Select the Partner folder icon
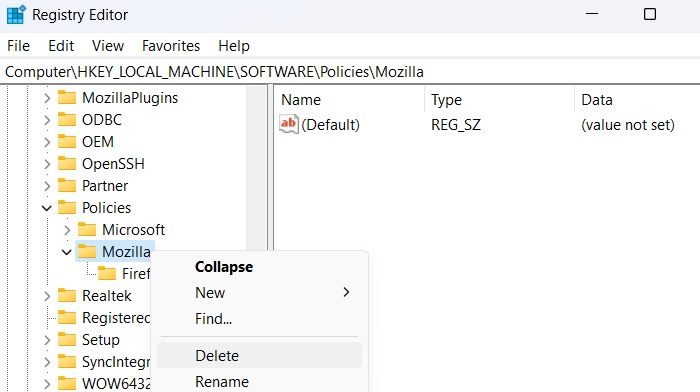The height and width of the screenshot is (392, 700). coord(67,185)
